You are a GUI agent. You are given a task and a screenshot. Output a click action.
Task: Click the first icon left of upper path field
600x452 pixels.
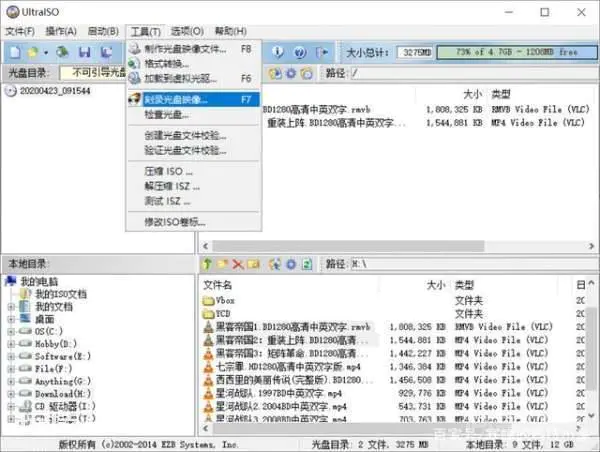[275, 73]
